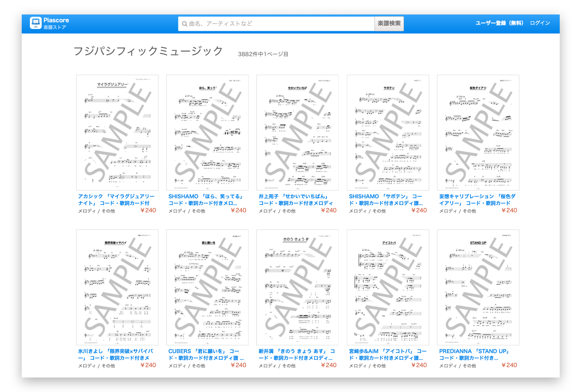Open the サボテン score thumbnail

[388, 133]
